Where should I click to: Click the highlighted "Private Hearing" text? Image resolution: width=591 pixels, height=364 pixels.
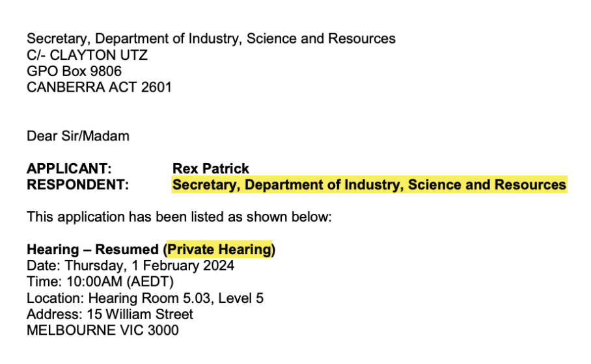click(x=219, y=250)
